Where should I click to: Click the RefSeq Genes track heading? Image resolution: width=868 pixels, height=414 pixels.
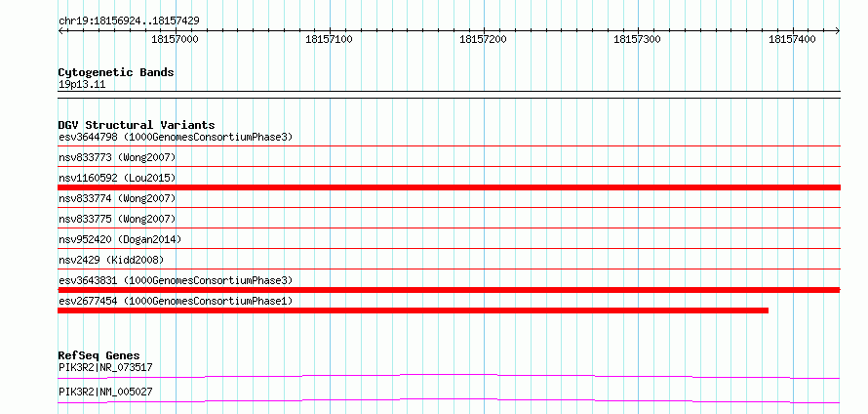pyautogui.click(x=99, y=355)
